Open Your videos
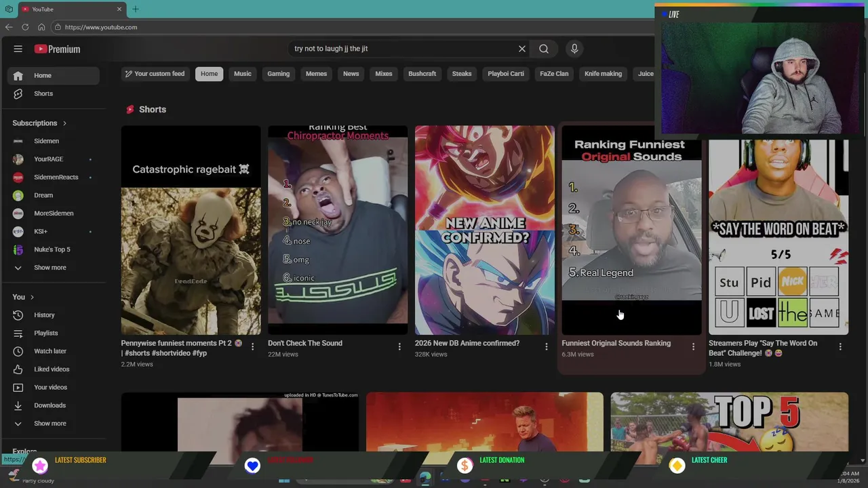This screenshot has width=868, height=488. pos(53,387)
